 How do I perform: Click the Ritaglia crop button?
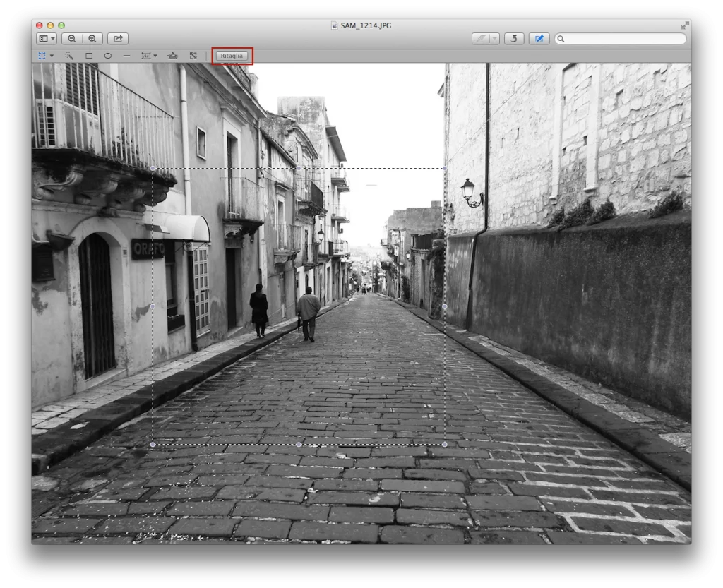(x=232, y=56)
